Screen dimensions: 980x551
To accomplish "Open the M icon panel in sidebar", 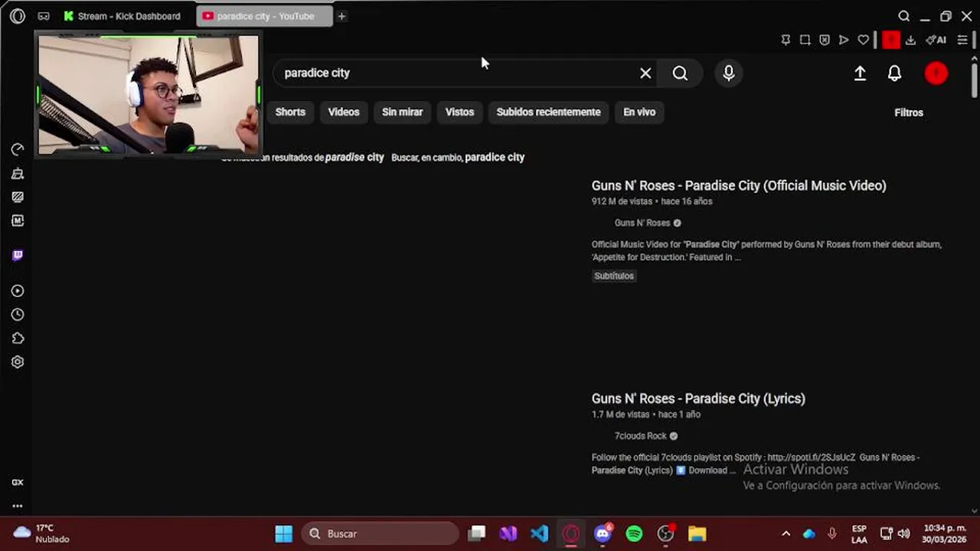I will pos(18,220).
